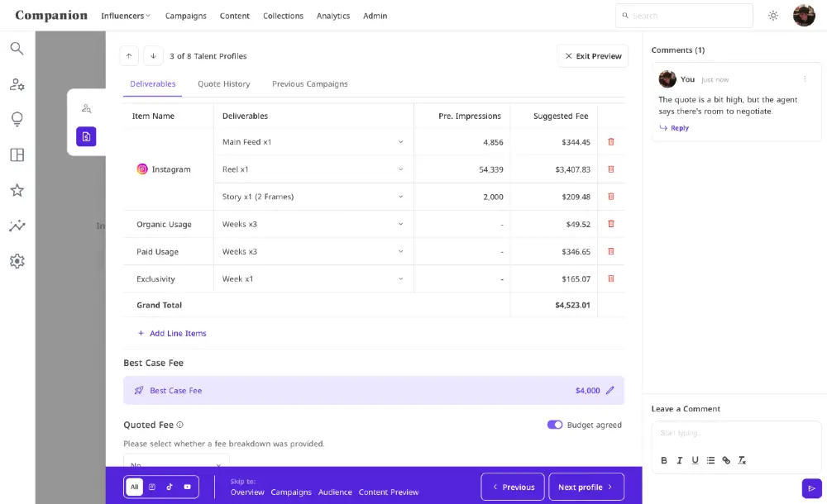Viewport: 827px width, 504px height.
Task: Select the Deliverables tab
Action: 153,83
